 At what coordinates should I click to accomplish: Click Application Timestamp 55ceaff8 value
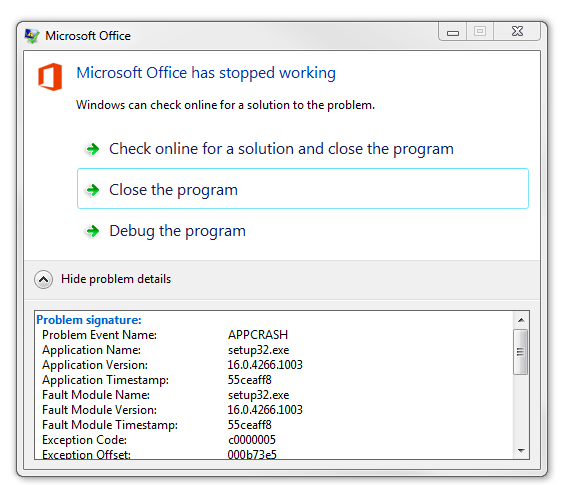(x=249, y=380)
